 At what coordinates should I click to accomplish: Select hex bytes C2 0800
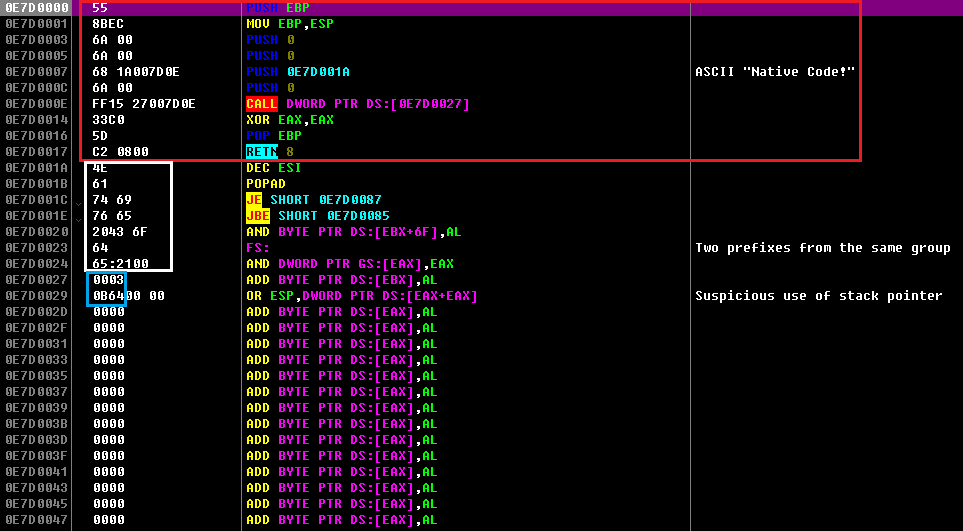point(120,152)
